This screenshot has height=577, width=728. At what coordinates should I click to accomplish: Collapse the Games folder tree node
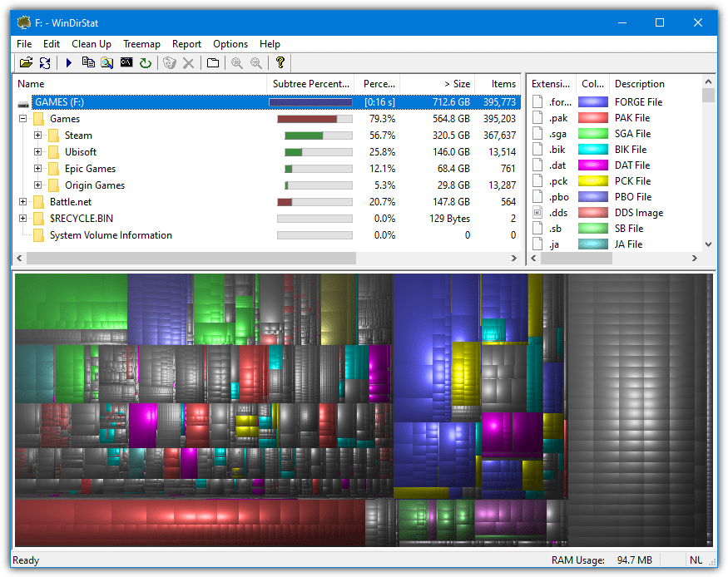[22, 119]
